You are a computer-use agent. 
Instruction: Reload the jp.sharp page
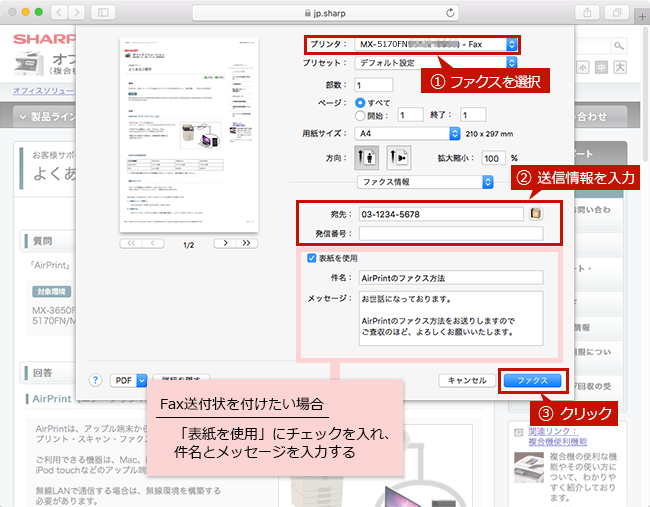click(x=450, y=13)
